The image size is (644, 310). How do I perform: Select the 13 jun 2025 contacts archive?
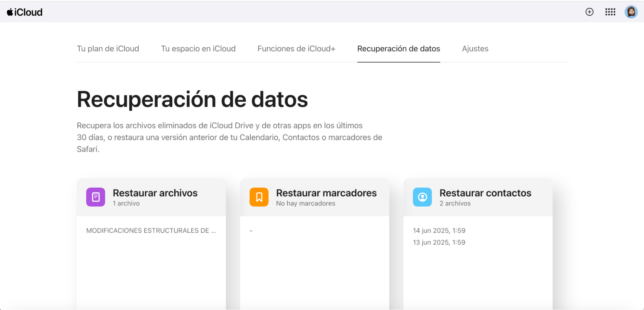439,242
